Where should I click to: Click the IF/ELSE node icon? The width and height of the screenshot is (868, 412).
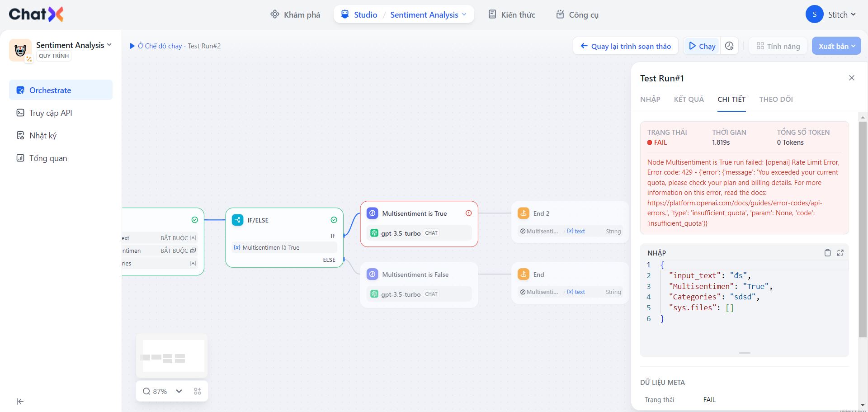coord(237,220)
